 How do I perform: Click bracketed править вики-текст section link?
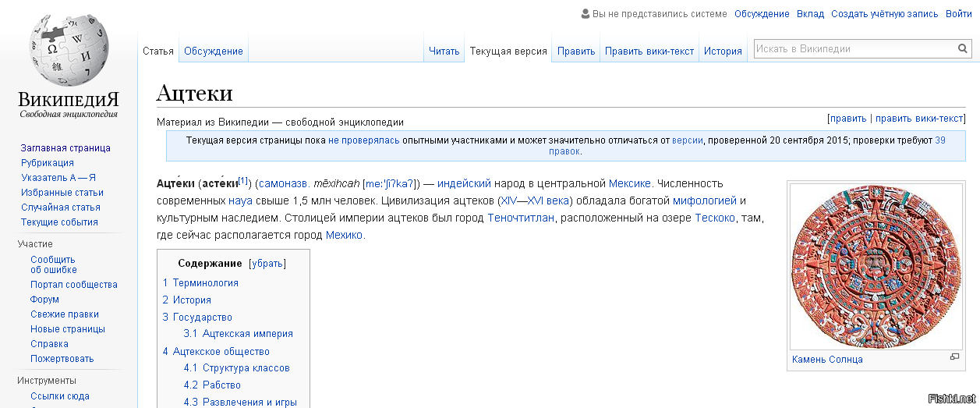919,119
